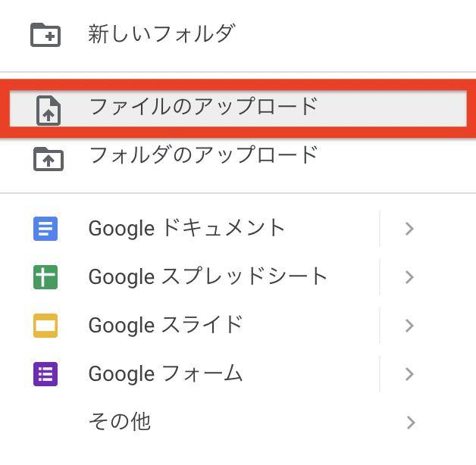Click the purple Google Forms icon

(45, 374)
